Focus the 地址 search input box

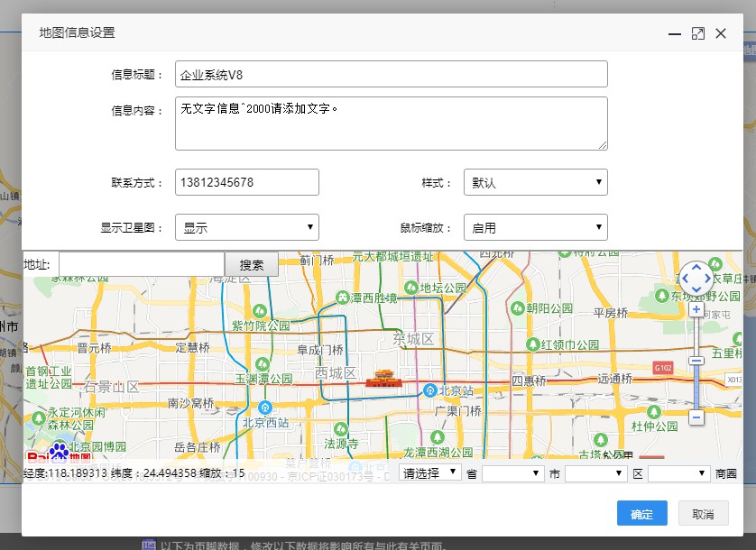tap(142, 264)
